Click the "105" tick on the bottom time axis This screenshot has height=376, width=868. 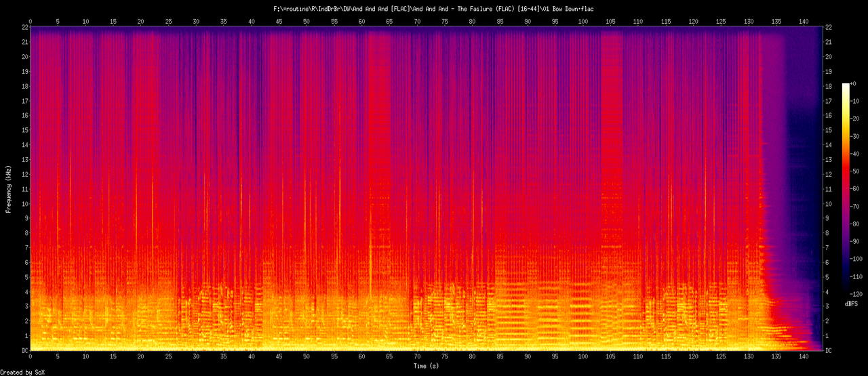[610, 358]
